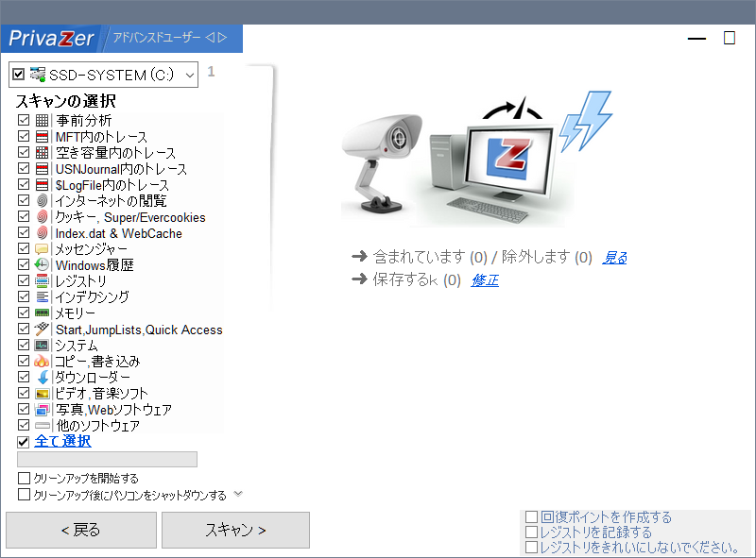Enable クリーンアップ後にパソコンをシャットダウンする checkbox
The image size is (756, 558).
click(24, 495)
